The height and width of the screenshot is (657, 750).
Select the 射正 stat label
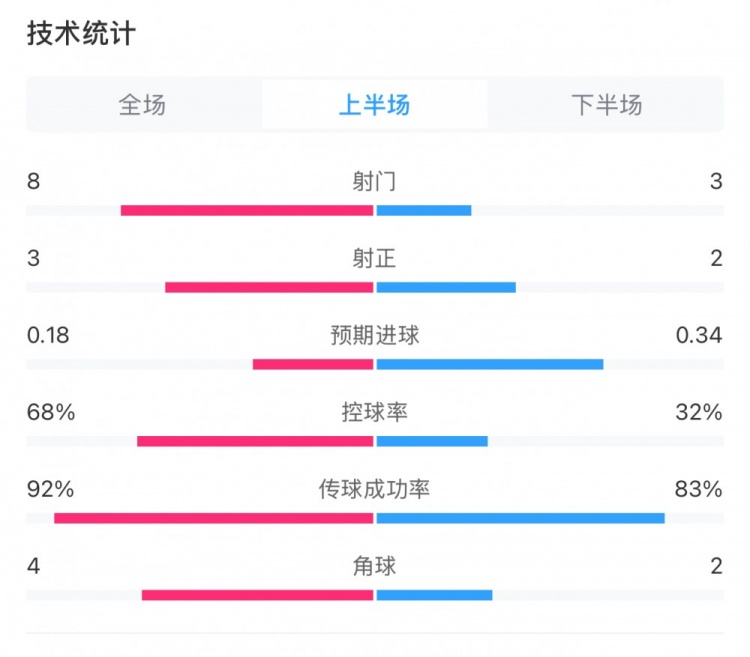tap(374, 259)
